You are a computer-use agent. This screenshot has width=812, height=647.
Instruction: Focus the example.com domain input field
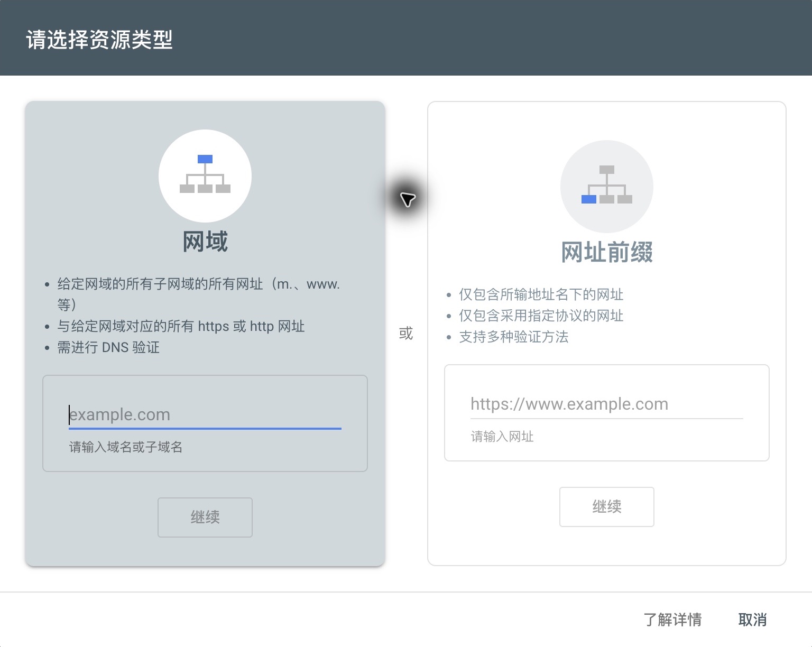(x=205, y=414)
